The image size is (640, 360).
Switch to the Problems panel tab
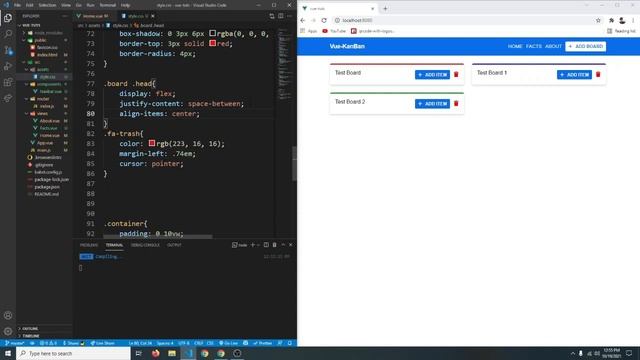(x=89, y=245)
